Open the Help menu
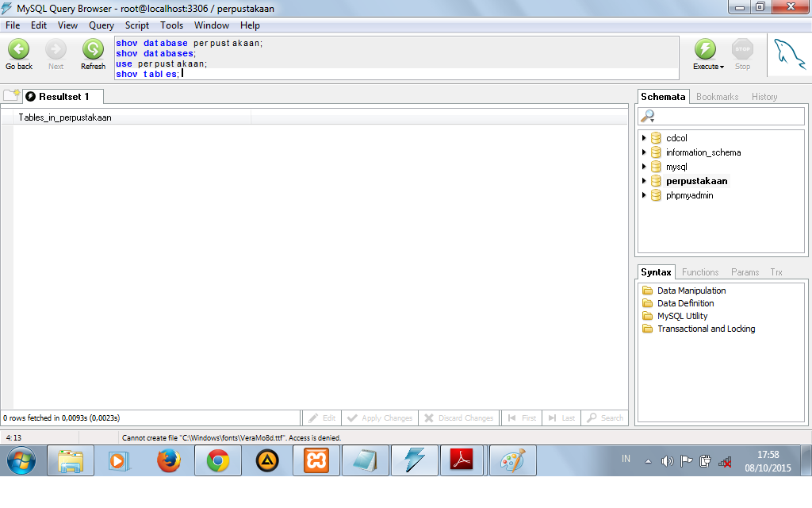This screenshot has height=508, width=812. pos(250,25)
